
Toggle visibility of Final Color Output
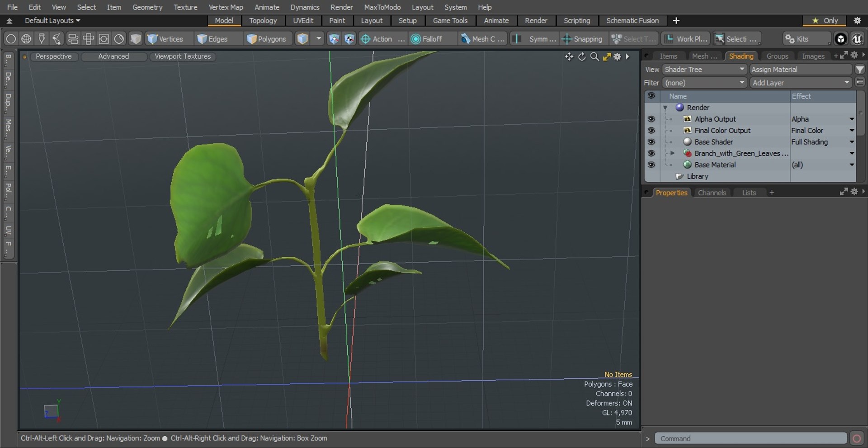pos(651,130)
